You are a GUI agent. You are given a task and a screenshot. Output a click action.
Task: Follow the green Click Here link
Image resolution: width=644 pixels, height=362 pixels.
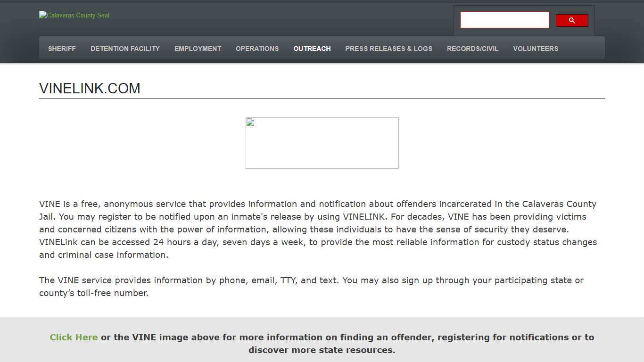(x=74, y=337)
